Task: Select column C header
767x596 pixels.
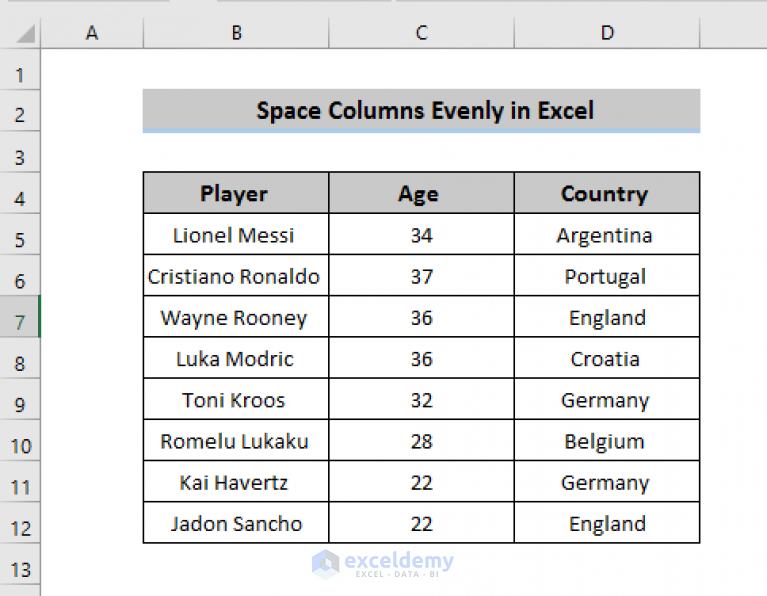Action: pos(422,33)
